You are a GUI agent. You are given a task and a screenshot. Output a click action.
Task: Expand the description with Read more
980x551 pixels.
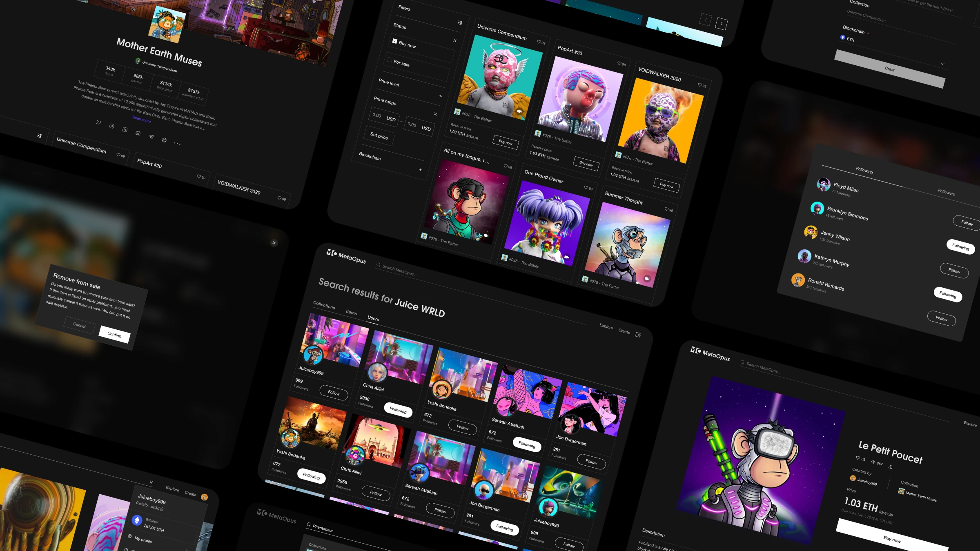(x=141, y=119)
